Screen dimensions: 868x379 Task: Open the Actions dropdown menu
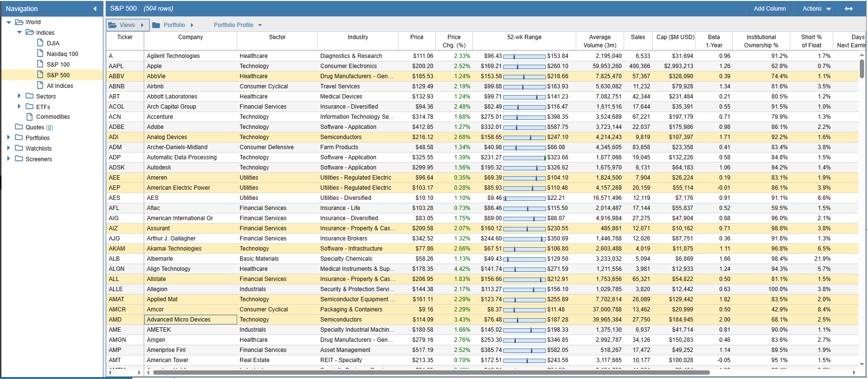coord(816,9)
